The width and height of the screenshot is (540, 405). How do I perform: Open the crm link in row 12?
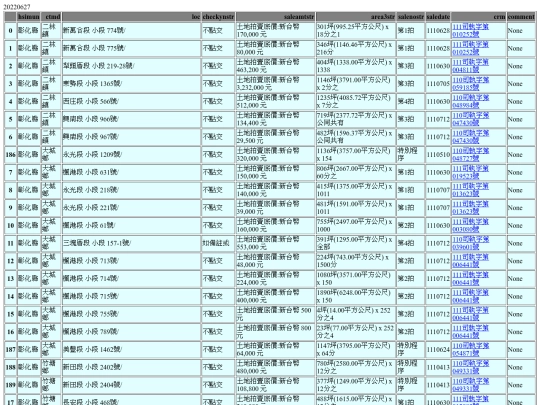point(470,261)
